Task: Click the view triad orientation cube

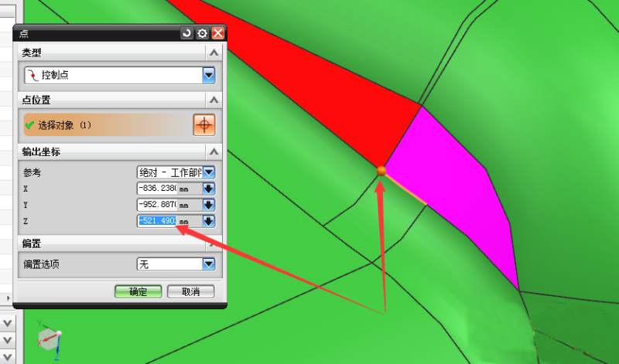Action: (50, 338)
